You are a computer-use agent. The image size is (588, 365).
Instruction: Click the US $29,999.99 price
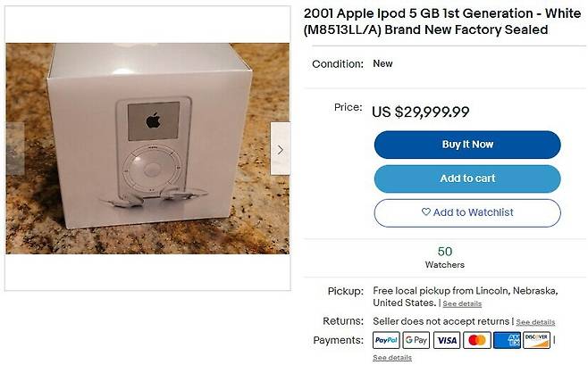pos(420,112)
